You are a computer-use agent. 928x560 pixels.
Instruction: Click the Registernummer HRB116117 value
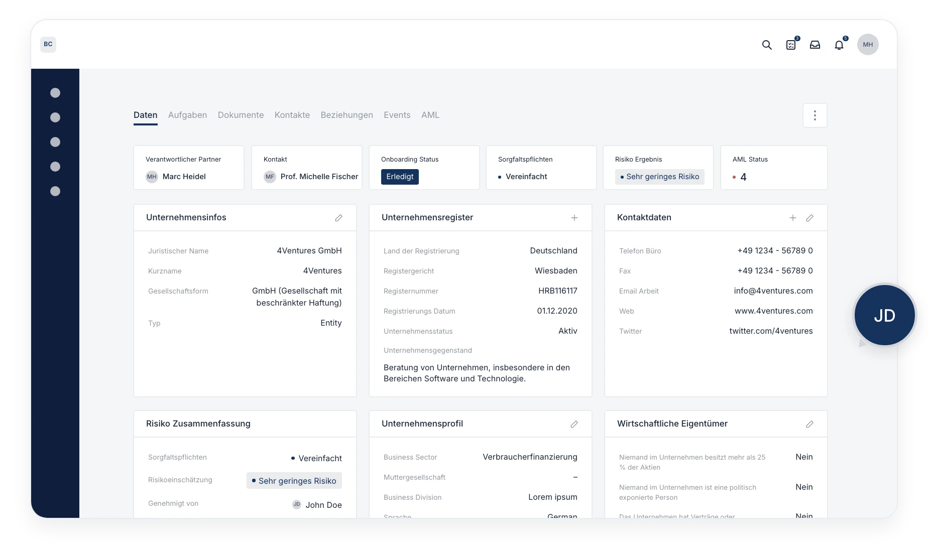(x=558, y=291)
